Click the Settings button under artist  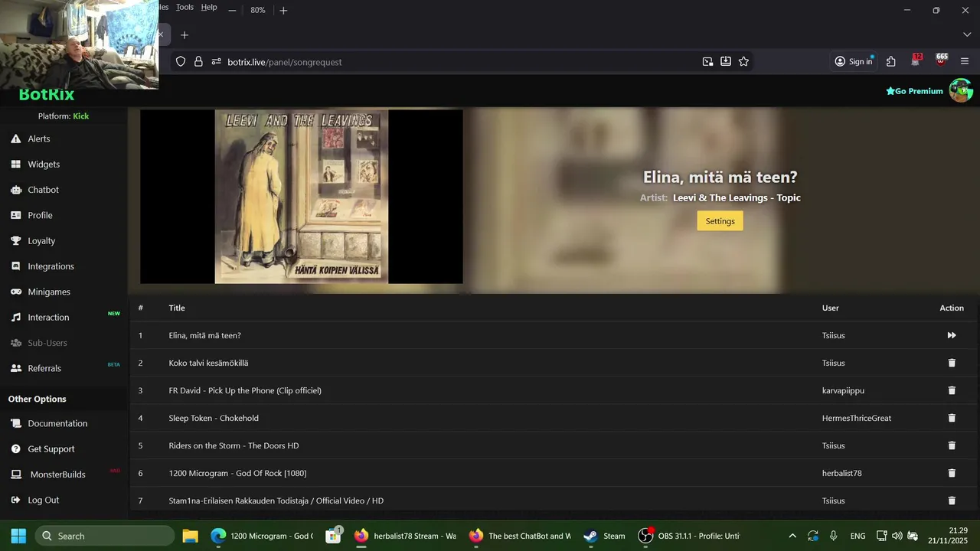coord(720,220)
